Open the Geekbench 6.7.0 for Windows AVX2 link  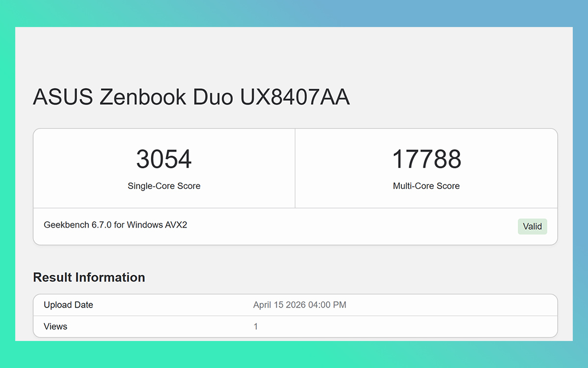115,225
